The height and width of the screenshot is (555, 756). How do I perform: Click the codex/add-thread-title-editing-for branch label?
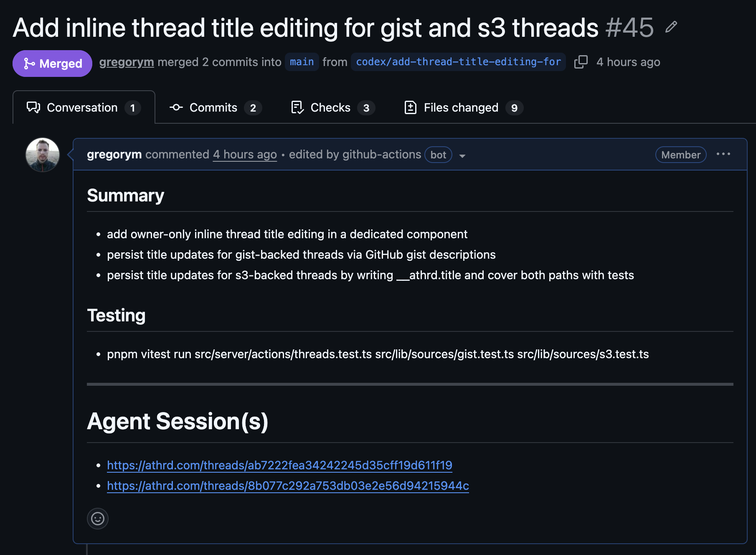click(x=458, y=62)
